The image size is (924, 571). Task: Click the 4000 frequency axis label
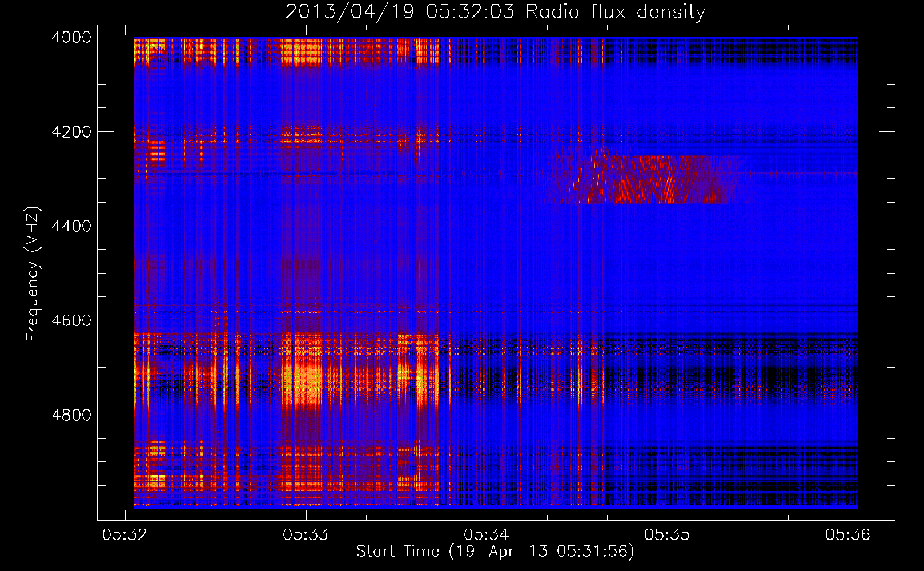tap(71, 37)
